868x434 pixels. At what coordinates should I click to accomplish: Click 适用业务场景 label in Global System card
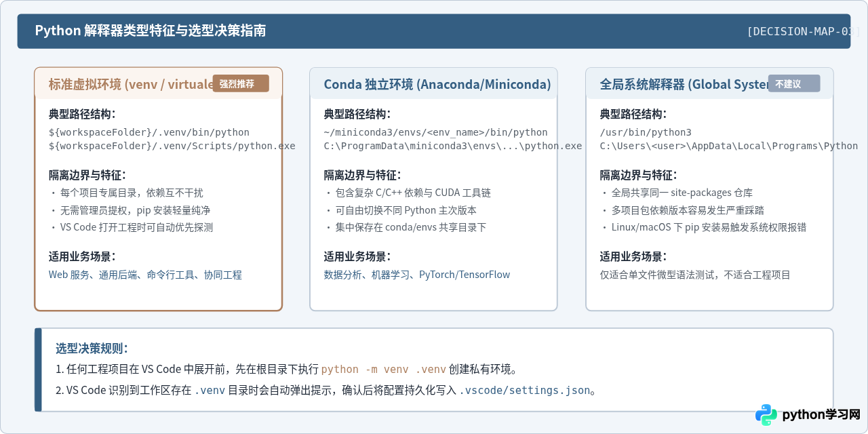633,256
